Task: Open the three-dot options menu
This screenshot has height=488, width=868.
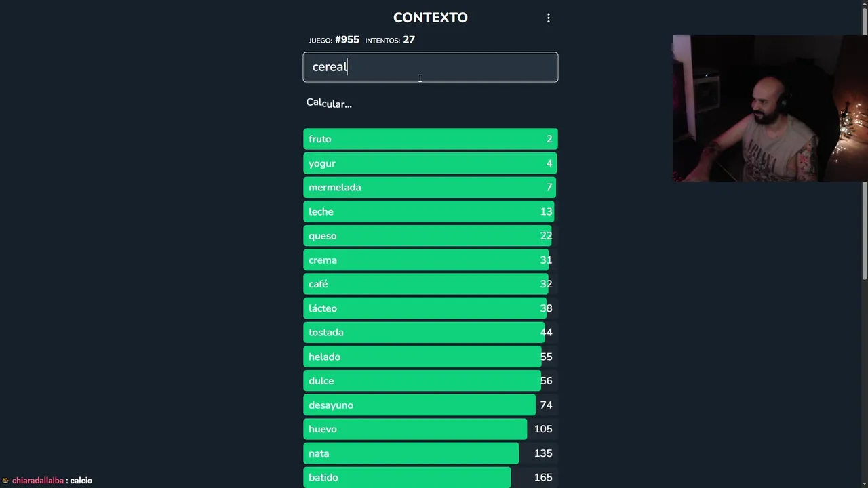Action: pos(549,18)
